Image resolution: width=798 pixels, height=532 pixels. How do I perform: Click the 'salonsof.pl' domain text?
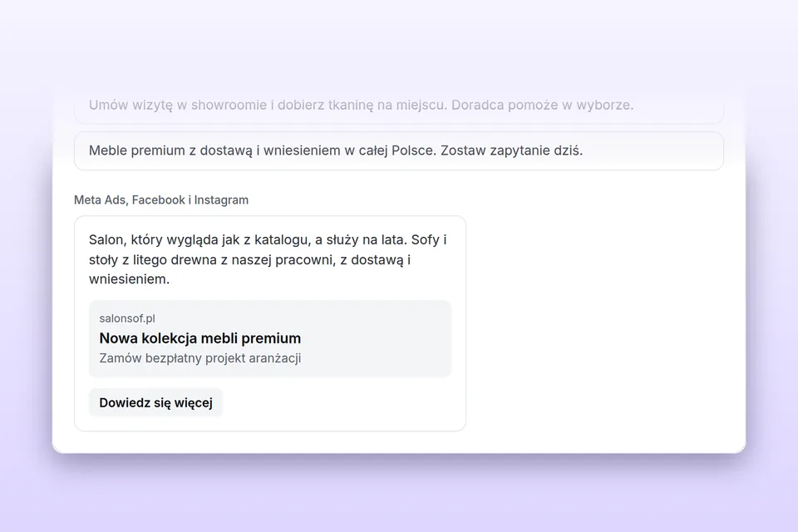(x=127, y=318)
